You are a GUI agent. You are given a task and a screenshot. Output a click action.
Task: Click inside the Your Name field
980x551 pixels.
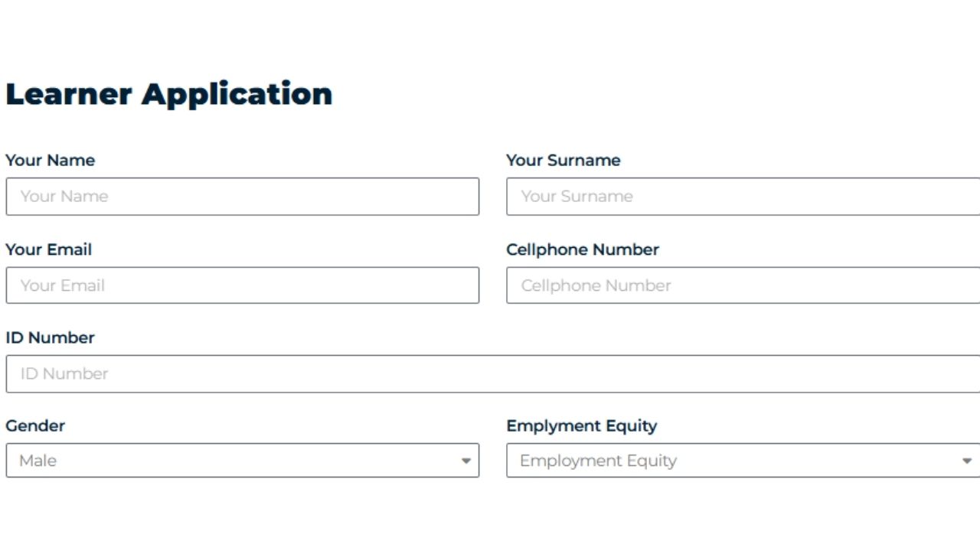pos(243,196)
